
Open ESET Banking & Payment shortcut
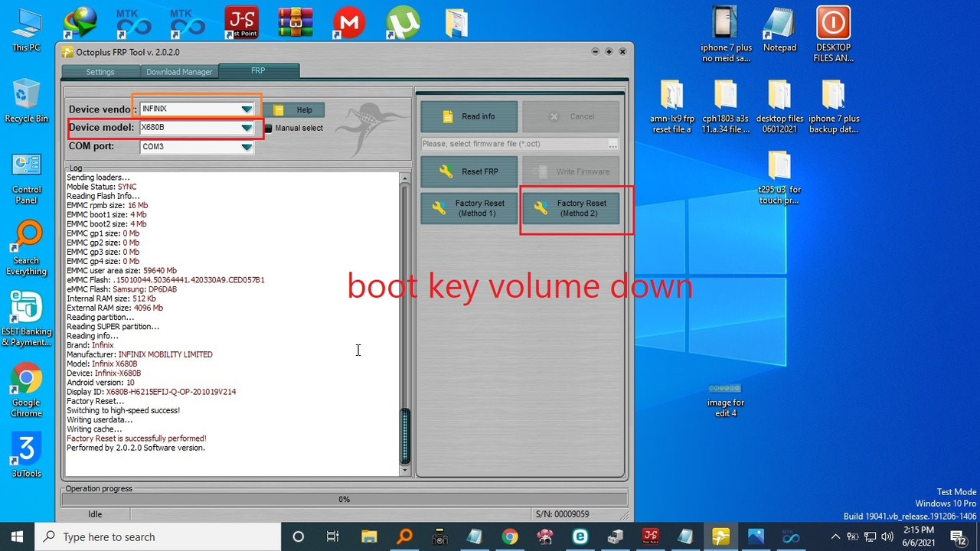pos(26,319)
